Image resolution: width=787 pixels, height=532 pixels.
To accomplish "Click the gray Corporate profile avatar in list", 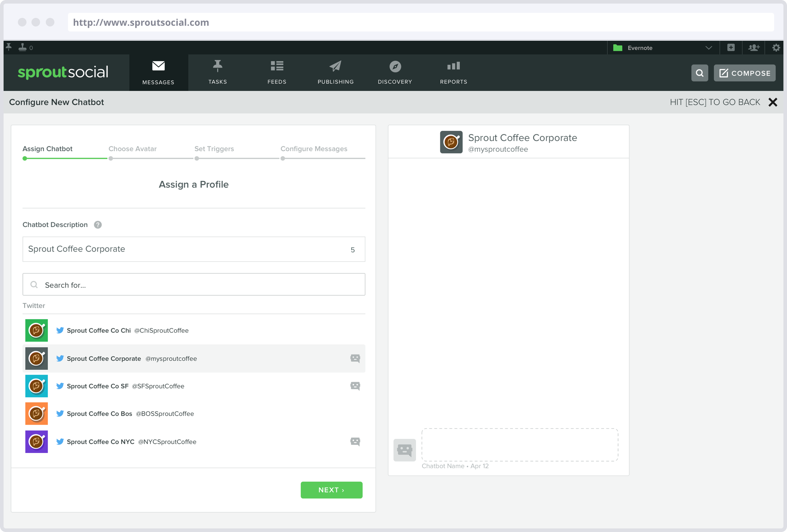I will (36, 358).
